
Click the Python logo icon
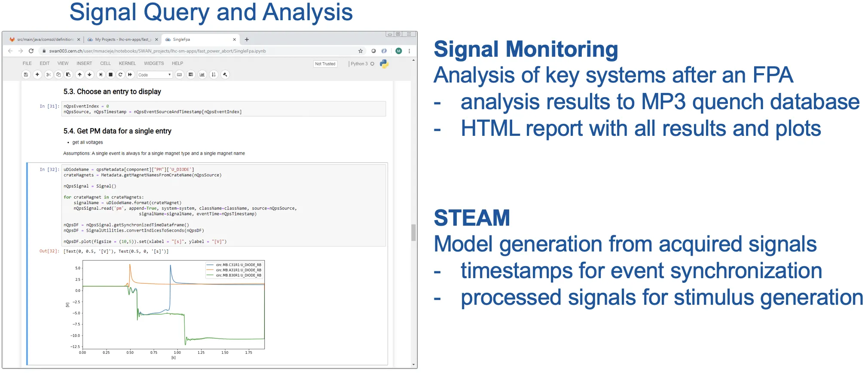pos(384,64)
